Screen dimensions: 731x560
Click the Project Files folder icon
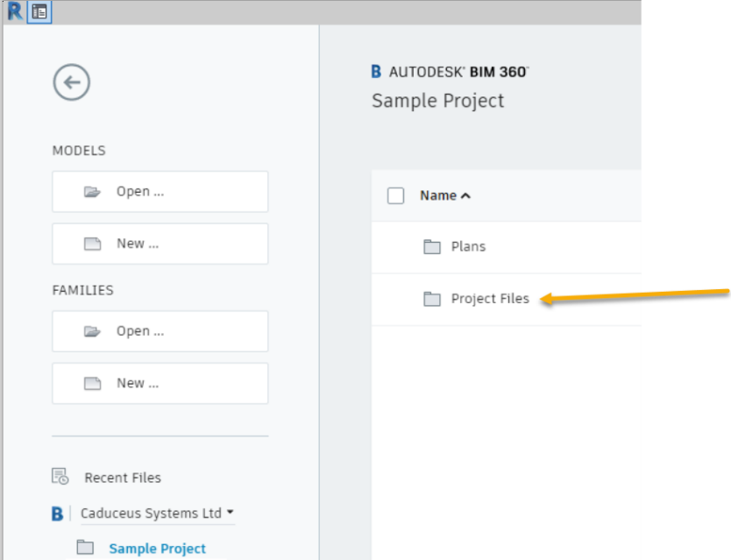[432, 299]
